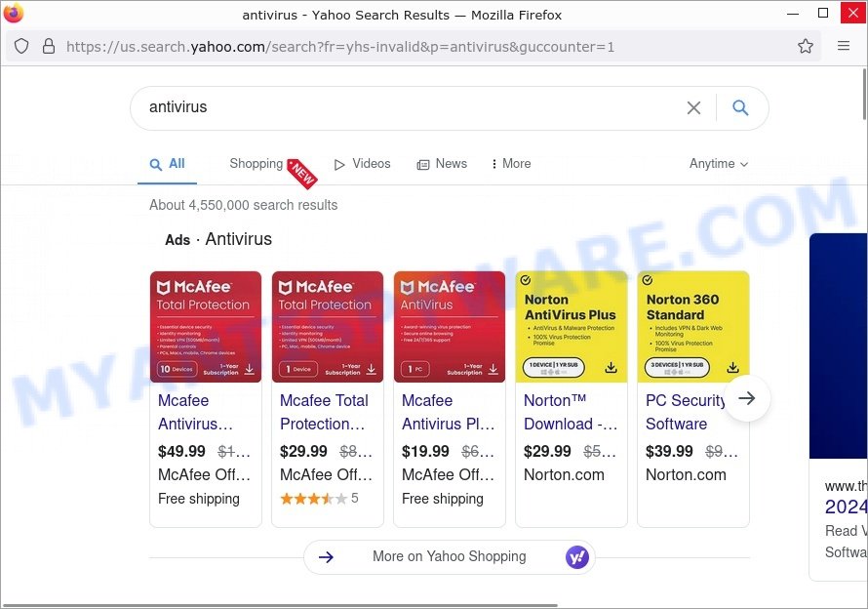The width and height of the screenshot is (868, 609).
Task: Click the Firefox tracking protection shield icon
Action: pyautogui.click(x=21, y=46)
